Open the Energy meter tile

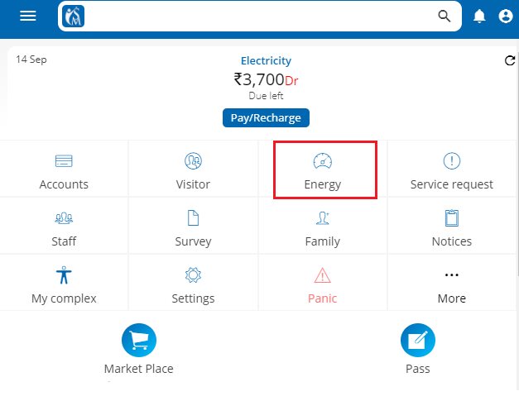(x=322, y=169)
